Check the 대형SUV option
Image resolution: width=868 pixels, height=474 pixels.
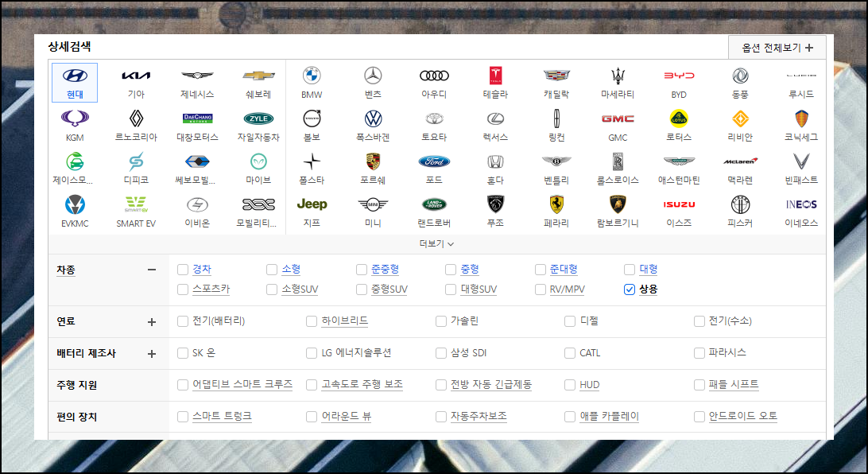click(451, 289)
